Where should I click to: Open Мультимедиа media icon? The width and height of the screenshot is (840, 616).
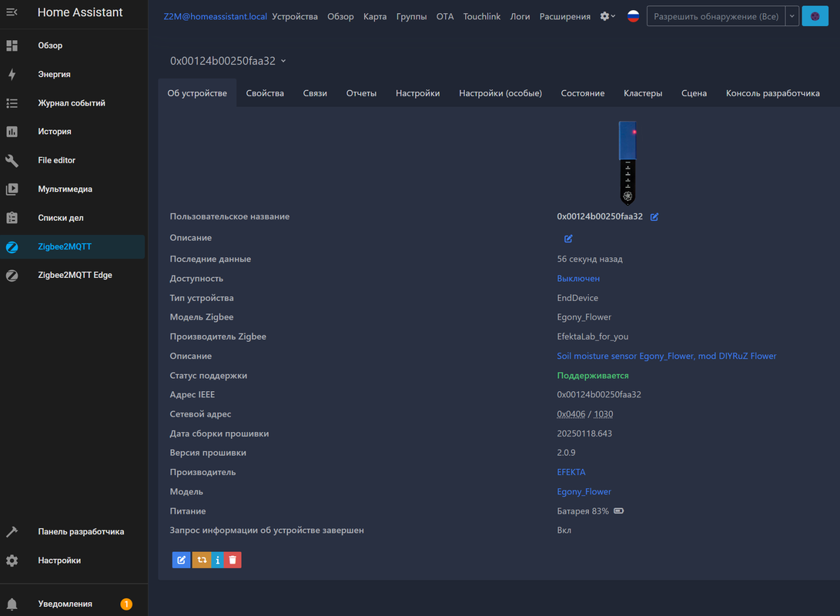12,189
